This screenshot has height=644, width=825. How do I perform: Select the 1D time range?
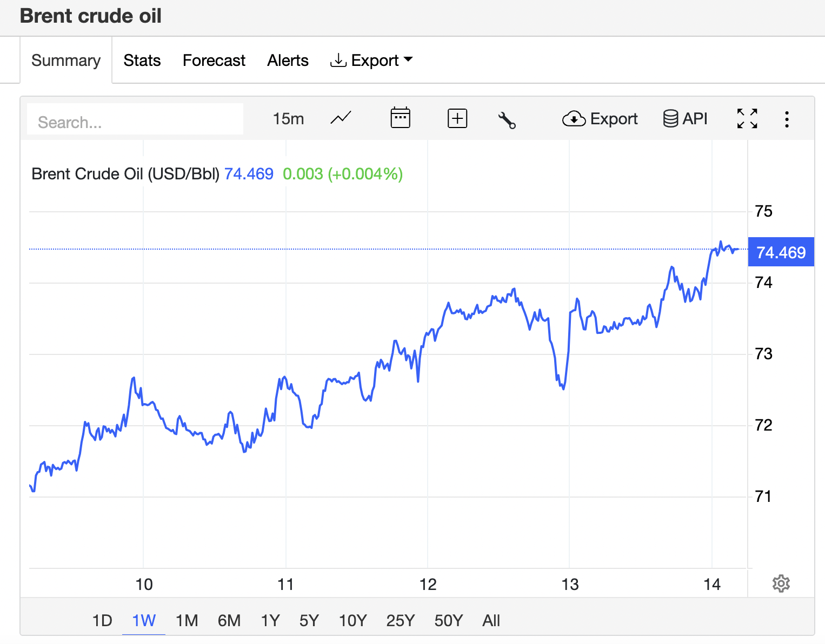[102, 620]
